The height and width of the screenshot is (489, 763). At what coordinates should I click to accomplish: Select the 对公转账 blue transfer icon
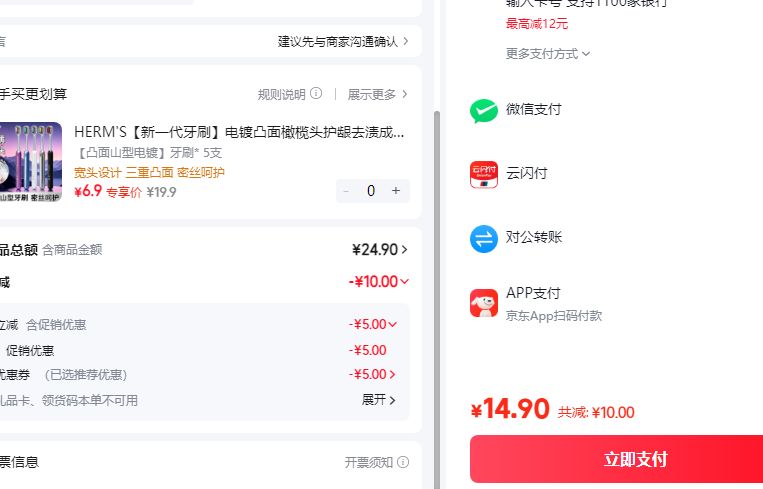(x=484, y=238)
